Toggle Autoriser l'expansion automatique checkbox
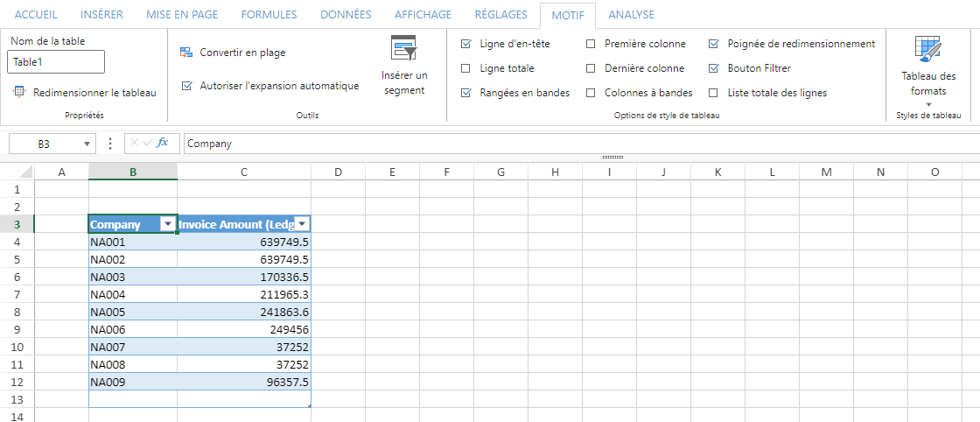 186,86
